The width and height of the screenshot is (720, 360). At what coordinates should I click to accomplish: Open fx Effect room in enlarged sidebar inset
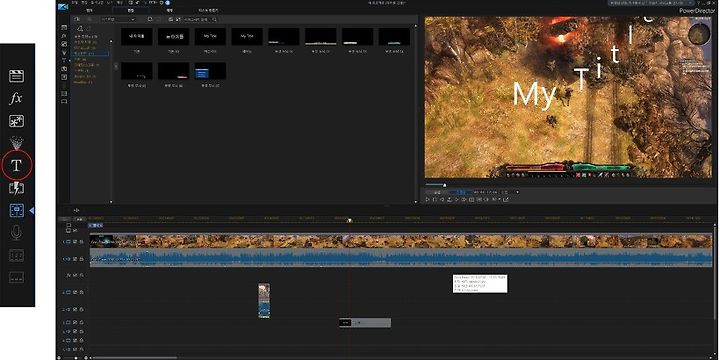point(16,98)
